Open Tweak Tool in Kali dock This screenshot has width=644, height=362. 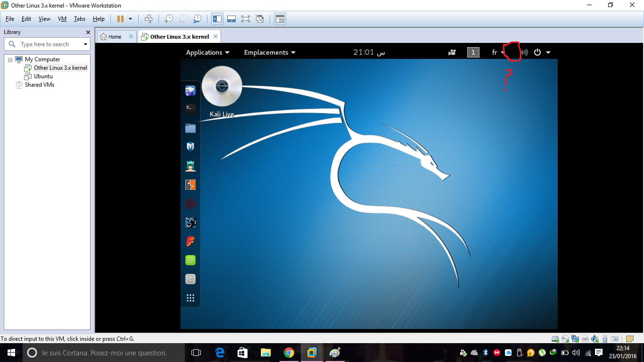click(x=190, y=279)
